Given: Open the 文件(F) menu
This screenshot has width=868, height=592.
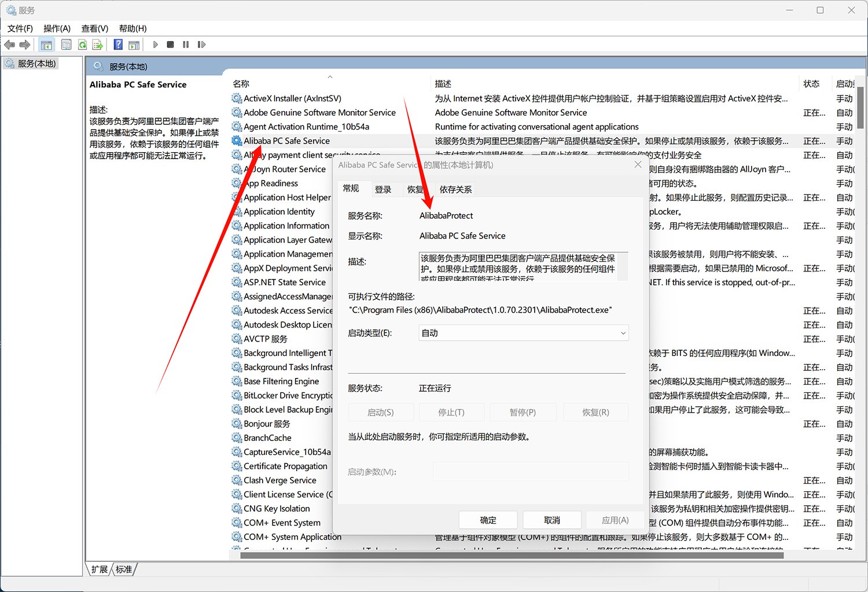Looking at the screenshot, I should coord(20,28).
